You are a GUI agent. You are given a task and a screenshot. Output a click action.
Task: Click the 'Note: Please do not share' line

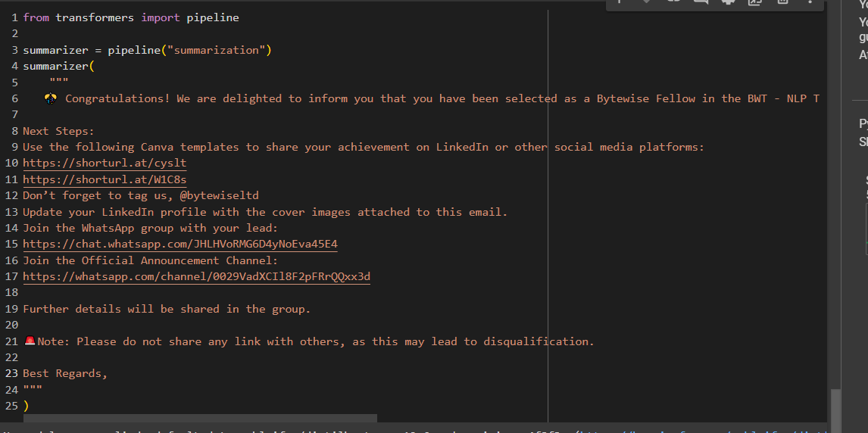click(316, 341)
